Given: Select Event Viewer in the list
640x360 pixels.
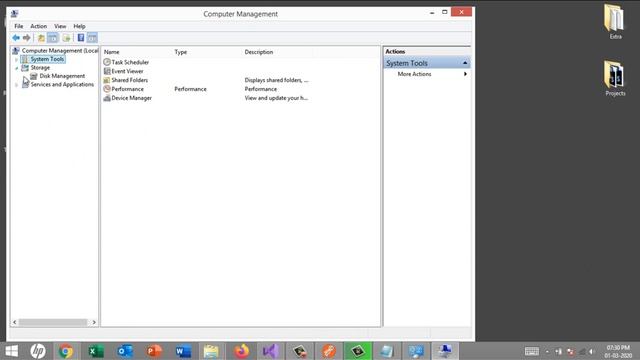Looking at the screenshot, I should tap(127, 71).
